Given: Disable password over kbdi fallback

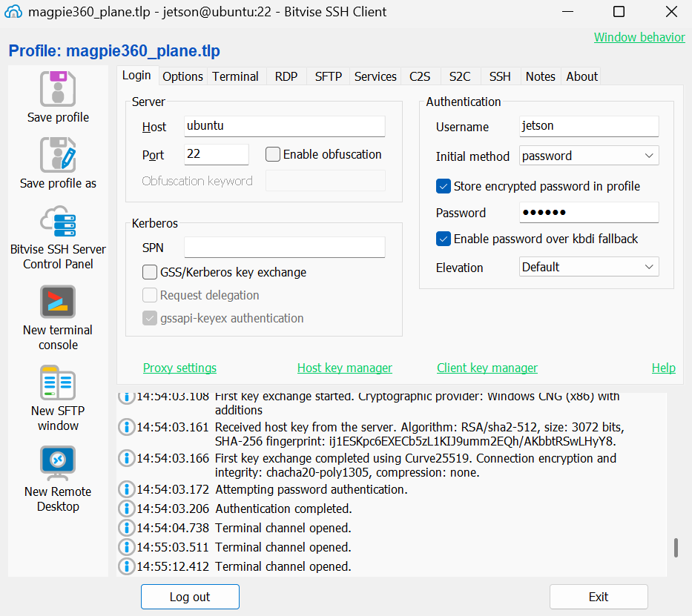Looking at the screenshot, I should (x=444, y=239).
